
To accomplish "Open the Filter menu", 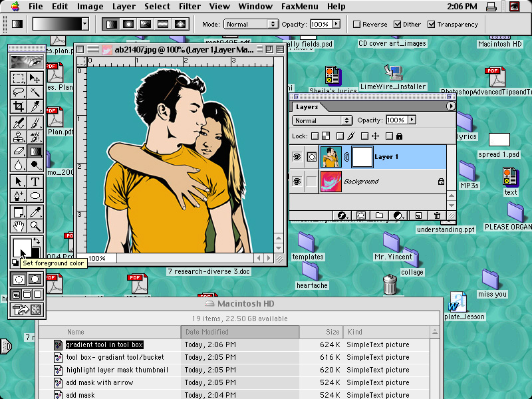I will tap(190, 6).
